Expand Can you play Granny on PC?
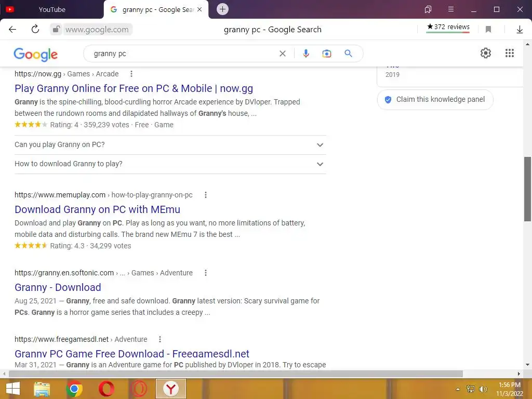 pos(170,145)
